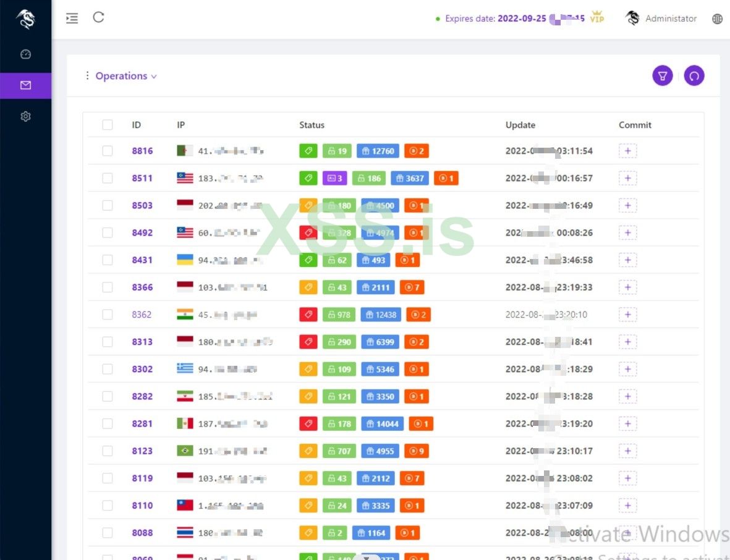Check the box for row 8816
This screenshot has height=560, width=730.
pyautogui.click(x=108, y=151)
